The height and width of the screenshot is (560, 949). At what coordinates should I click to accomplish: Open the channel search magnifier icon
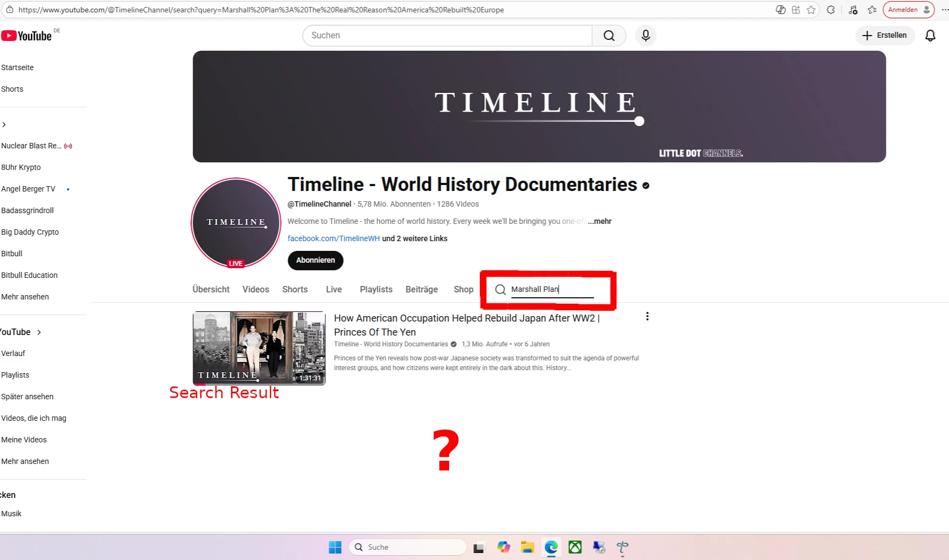click(x=500, y=290)
